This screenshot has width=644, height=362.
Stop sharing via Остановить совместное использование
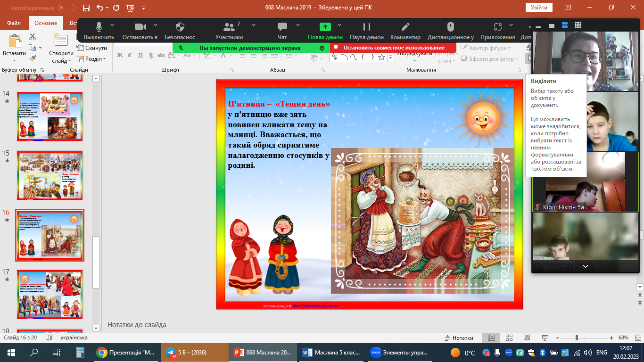tap(394, 48)
